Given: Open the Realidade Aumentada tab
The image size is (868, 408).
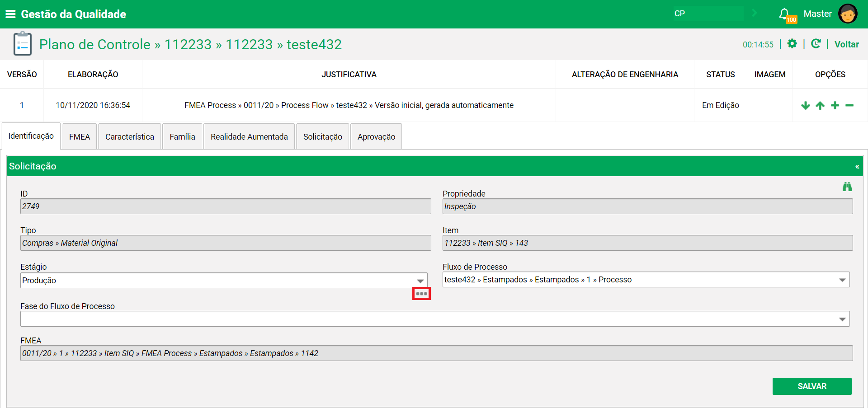Looking at the screenshot, I should [249, 136].
